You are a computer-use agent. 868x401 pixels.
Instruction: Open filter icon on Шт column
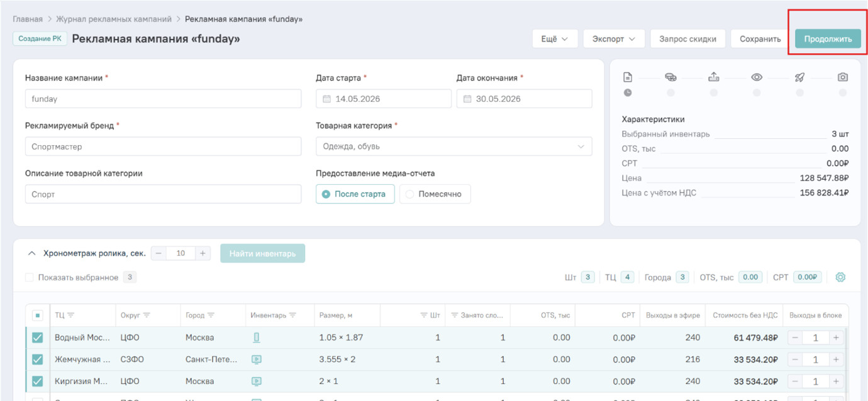424,315
